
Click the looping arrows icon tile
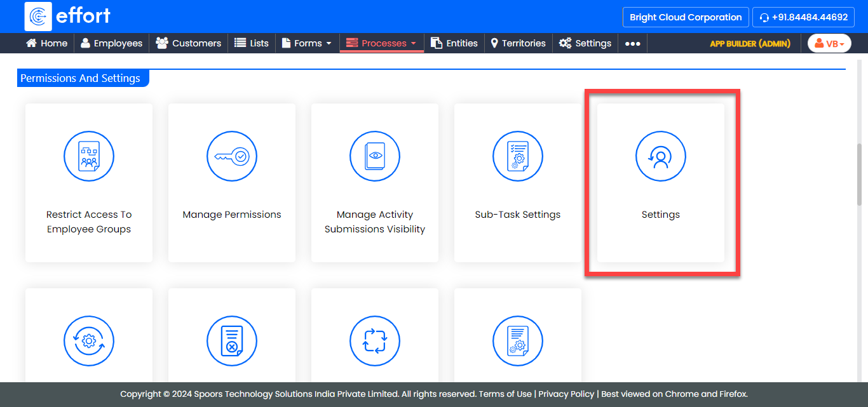click(375, 341)
